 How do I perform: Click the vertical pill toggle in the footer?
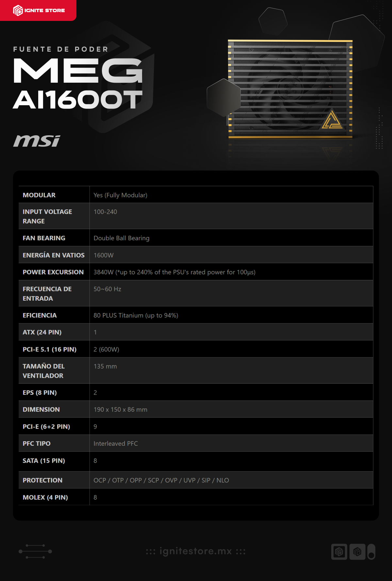pyautogui.click(x=371, y=552)
